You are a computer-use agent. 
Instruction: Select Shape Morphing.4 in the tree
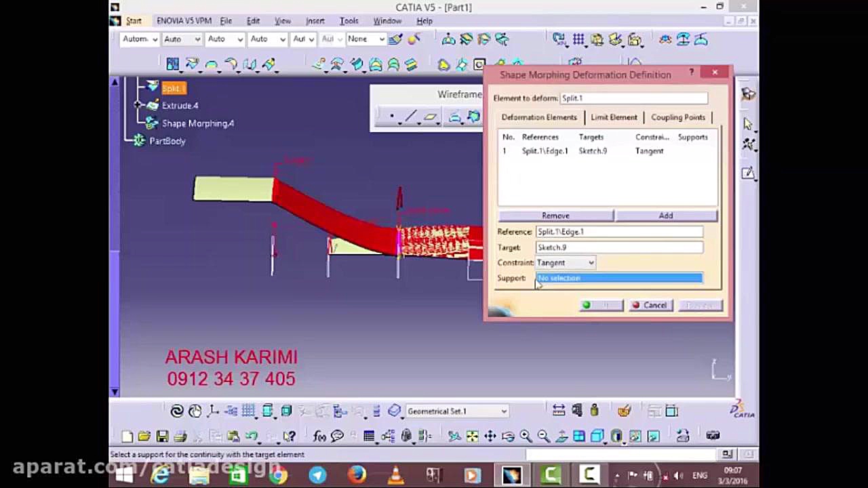point(198,123)
